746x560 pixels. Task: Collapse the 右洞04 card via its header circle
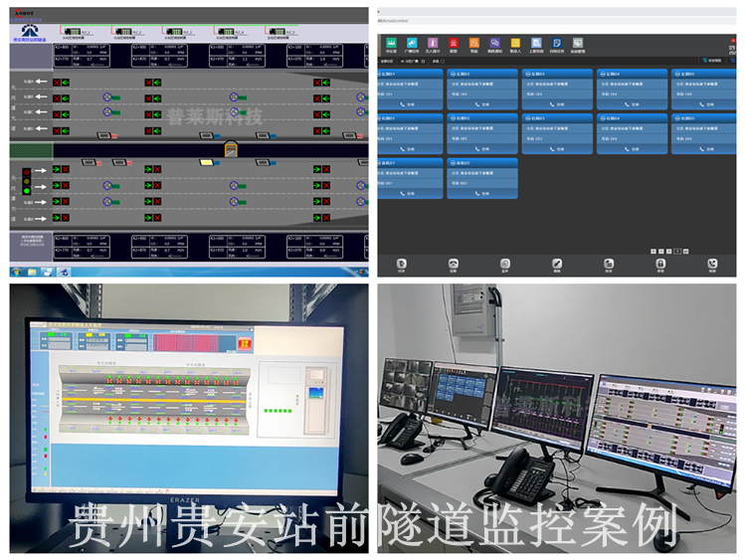click(x=603, y=118)
